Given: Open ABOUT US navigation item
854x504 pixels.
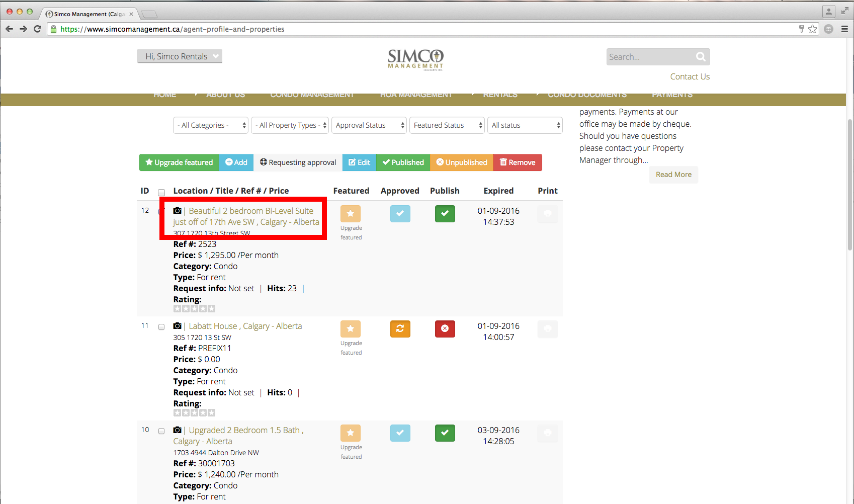Looking at the screenshot, I should point(226,95).
